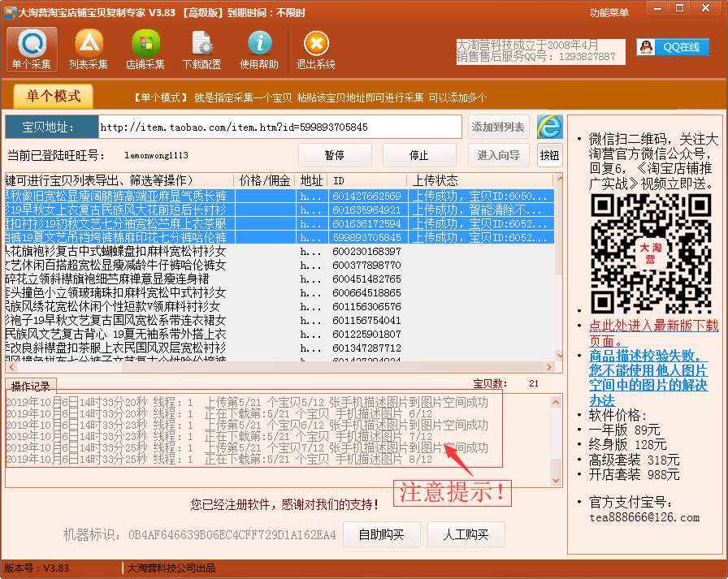Image resolution: width=728 pixels, height=579 pixels.
Task: Select row with ID 600230168397
Action: [279, 252]
